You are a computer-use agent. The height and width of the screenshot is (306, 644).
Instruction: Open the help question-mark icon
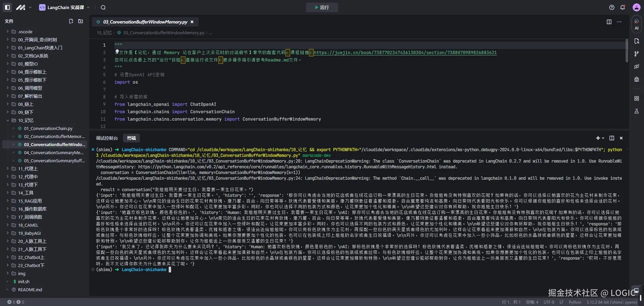coord(612,7)
